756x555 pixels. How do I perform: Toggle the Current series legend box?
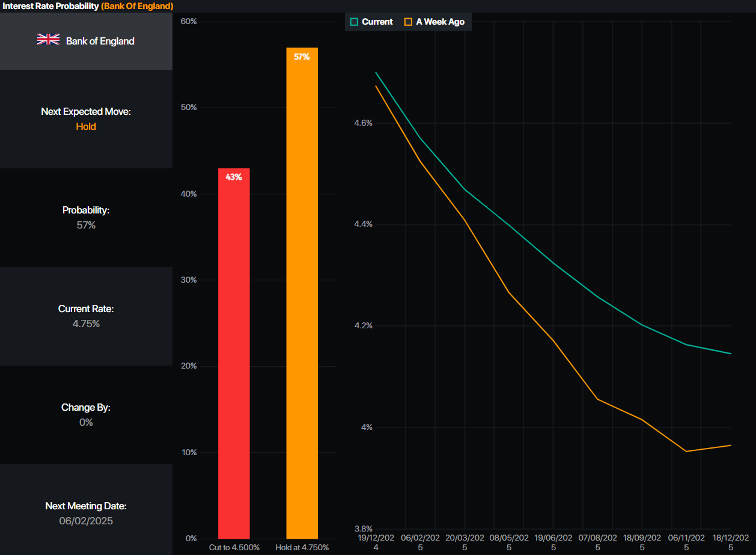click(x=355, y=22)
